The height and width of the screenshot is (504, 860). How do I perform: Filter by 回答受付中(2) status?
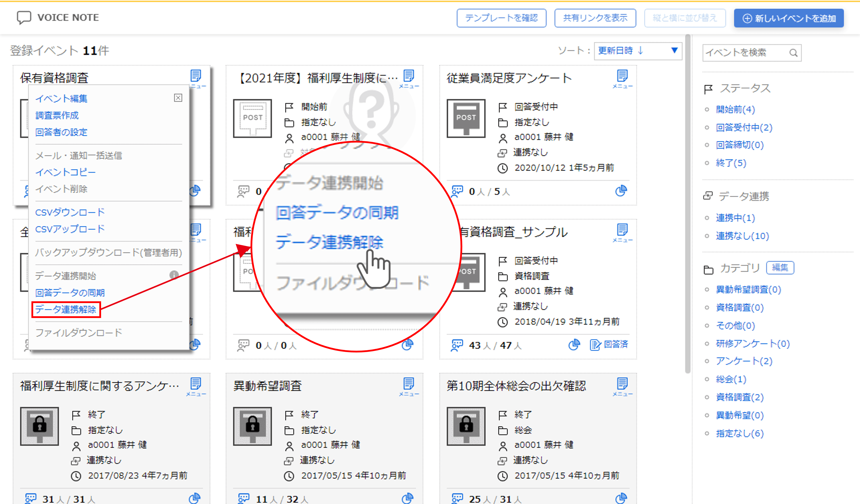coord(744,128)
